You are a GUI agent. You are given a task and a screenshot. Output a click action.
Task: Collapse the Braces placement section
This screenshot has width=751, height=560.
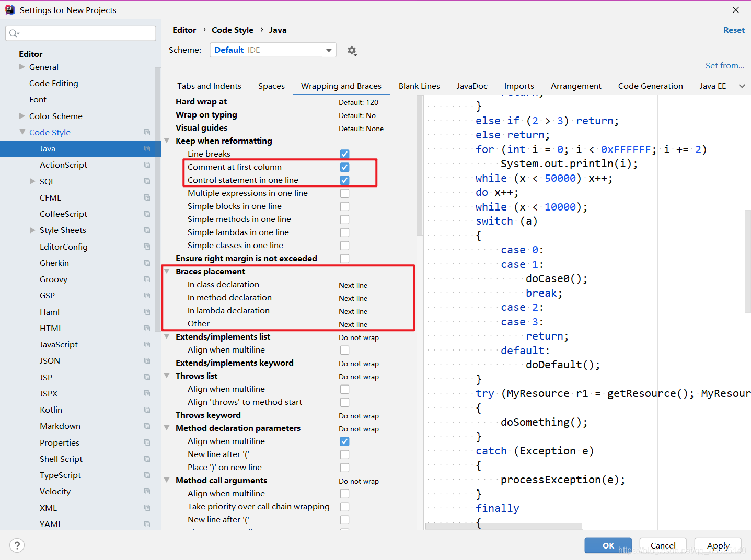167,271
